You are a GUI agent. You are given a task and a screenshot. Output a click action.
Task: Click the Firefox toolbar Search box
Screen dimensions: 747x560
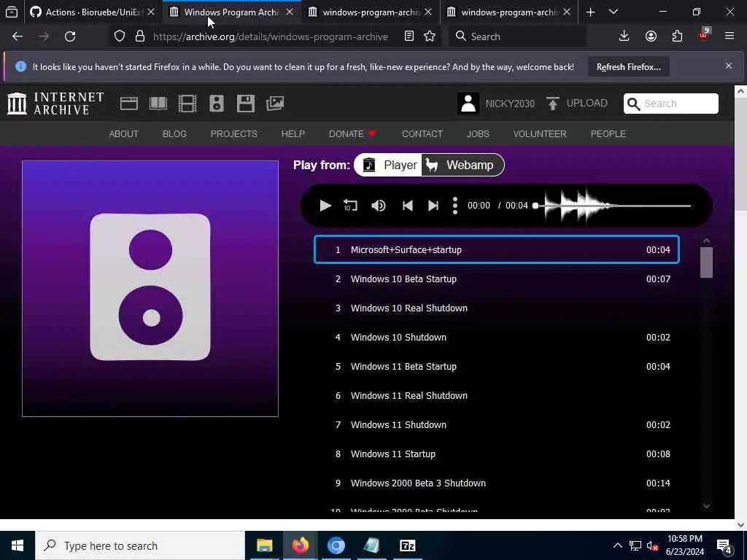pos(517,36)
